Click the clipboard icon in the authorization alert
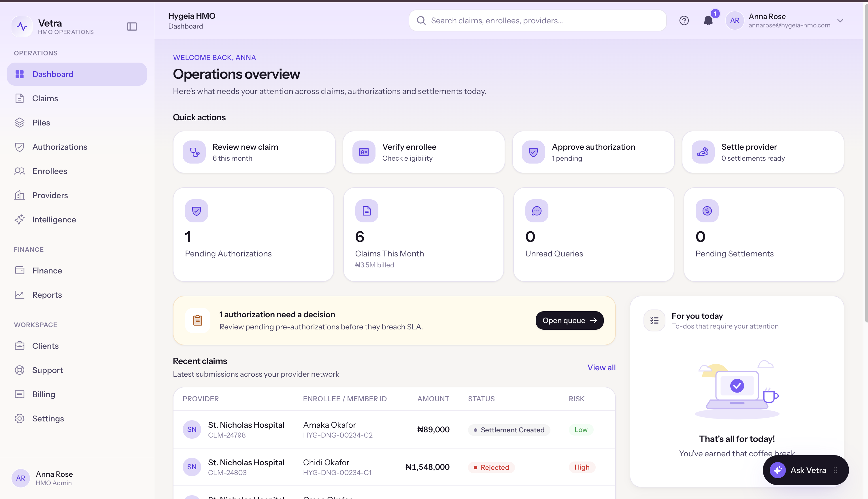The height and width of the screenshot is (499, 868). coord(198,320)
